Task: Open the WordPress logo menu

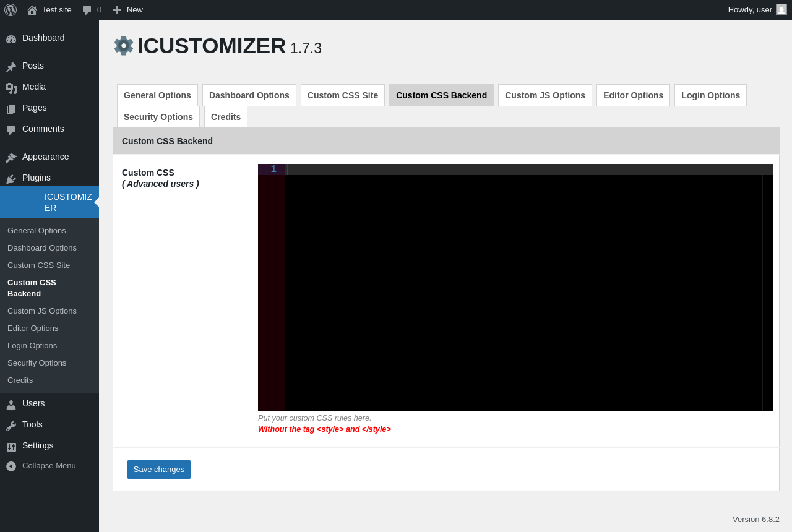Action: pos(11,10)
